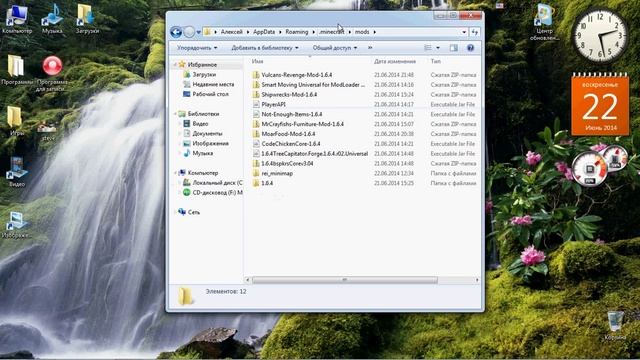This screenshot has height=360, width=640.
Task: Select the Vulcans-Revenge-Mod-1.6.4 zip file
Action: tap(296, 75)
